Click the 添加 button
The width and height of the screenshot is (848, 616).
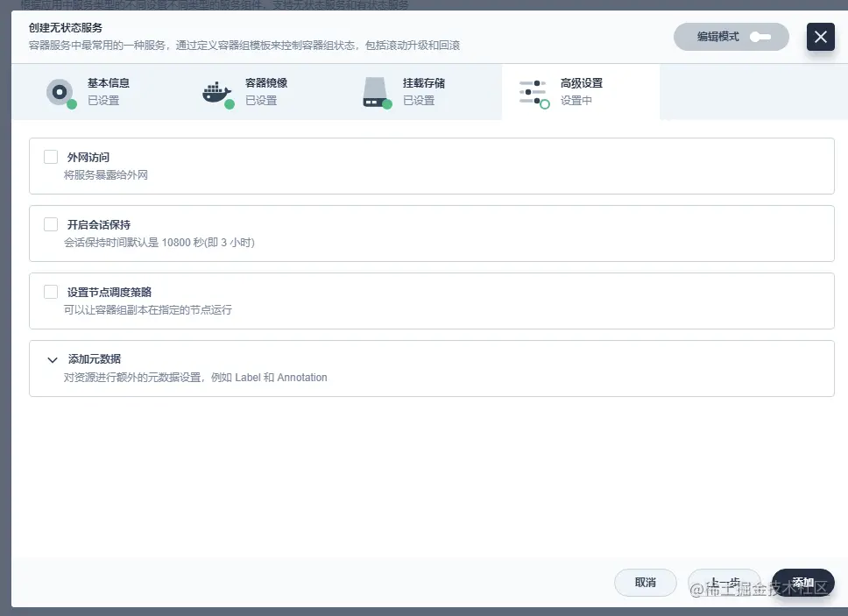pyautogui.click(x=803, y=583)
